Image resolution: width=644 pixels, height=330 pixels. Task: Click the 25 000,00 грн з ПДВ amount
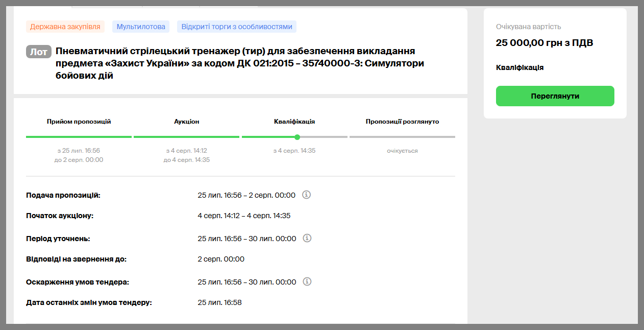(x=544, y=43)
